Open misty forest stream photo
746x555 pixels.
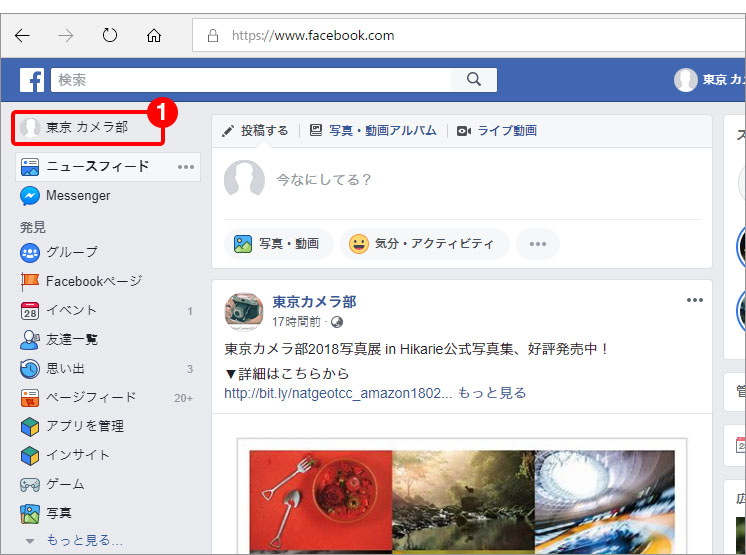coord(463,502)
